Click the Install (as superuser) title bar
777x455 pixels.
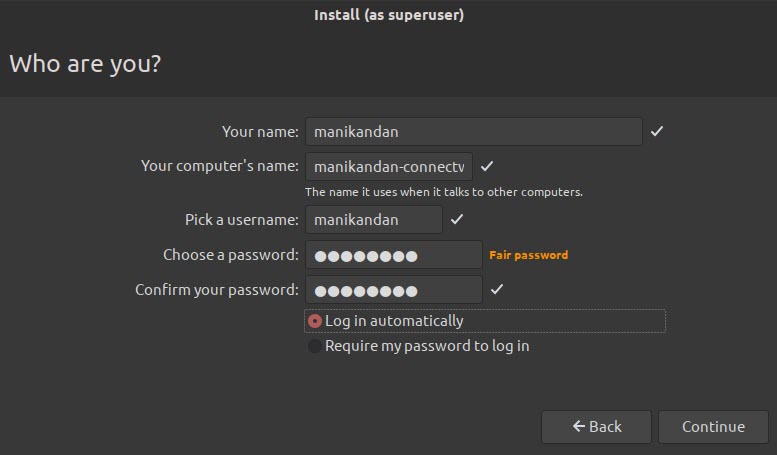[x=388, y=15]
